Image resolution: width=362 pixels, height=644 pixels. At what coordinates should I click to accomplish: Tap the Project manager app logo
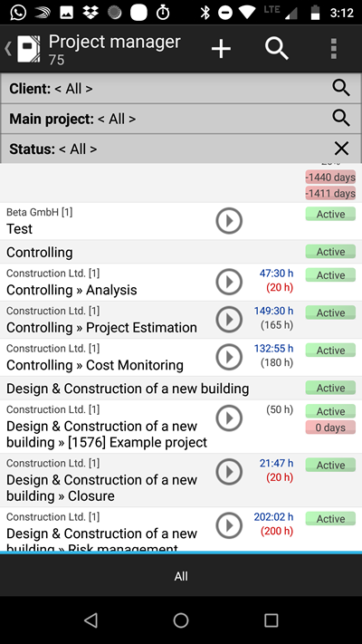click(x=28, y=49)
